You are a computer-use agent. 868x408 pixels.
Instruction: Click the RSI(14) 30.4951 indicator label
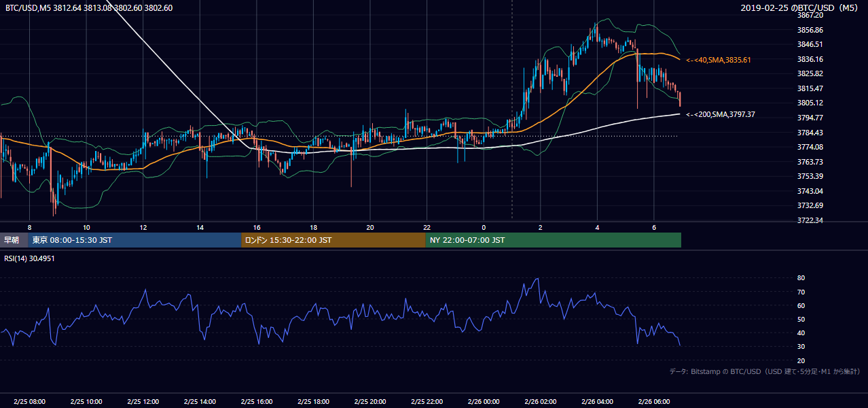pos(31,258)
